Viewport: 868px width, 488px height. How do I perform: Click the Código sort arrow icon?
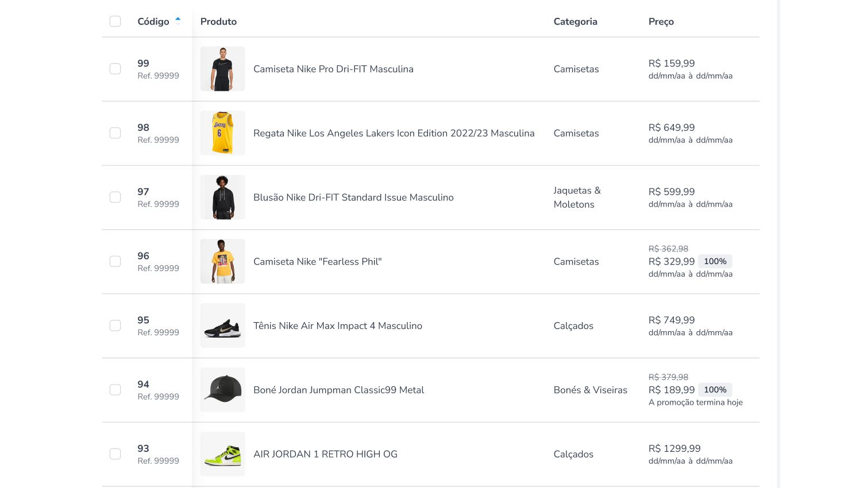point(178,21)
